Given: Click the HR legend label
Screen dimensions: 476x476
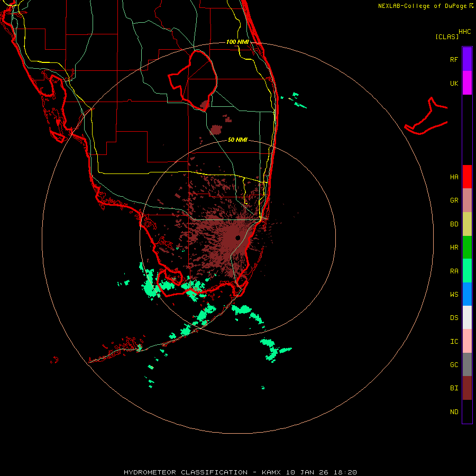Looking at the screenshot, I should pos(454,248).
